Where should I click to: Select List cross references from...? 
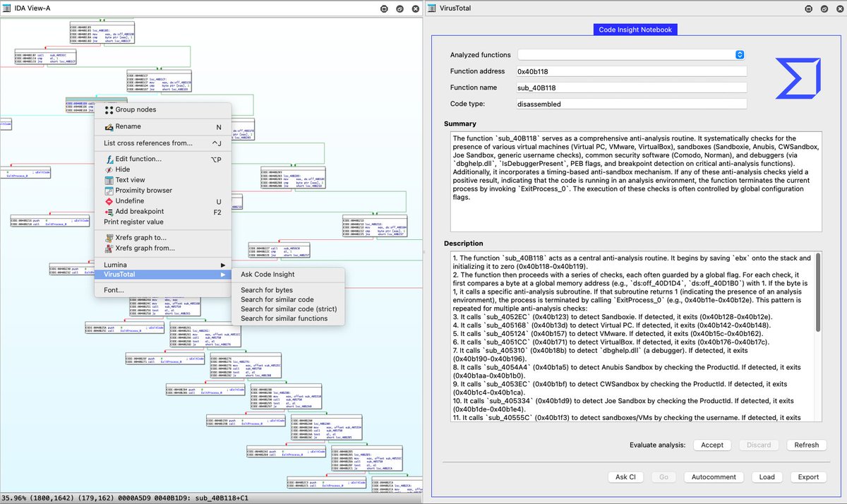coord(163,143)
